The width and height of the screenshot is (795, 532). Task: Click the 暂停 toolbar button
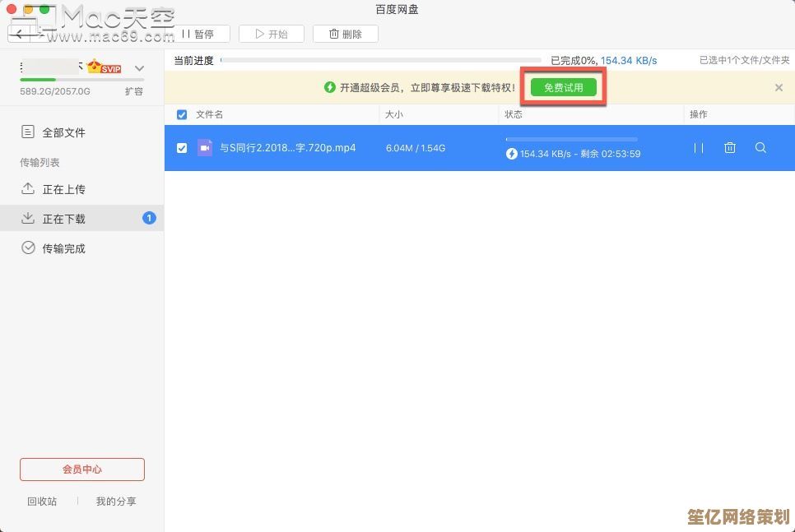click(x=202, y=34)
